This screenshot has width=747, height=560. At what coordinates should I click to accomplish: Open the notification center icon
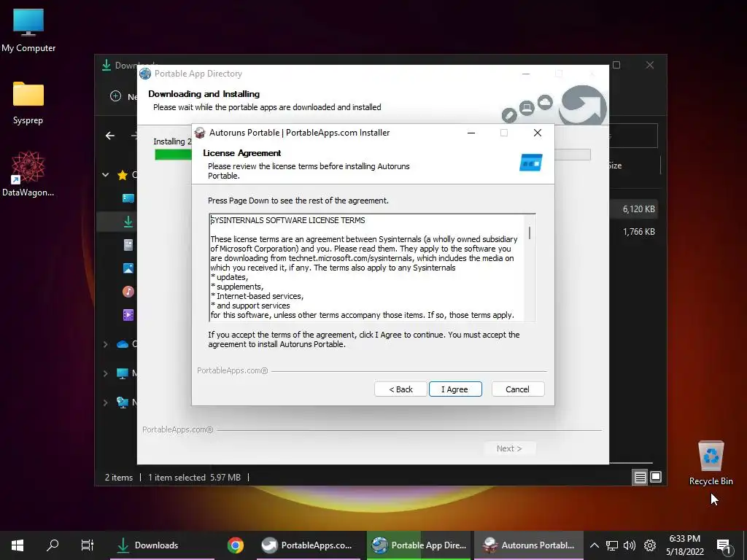click(723, 546)
